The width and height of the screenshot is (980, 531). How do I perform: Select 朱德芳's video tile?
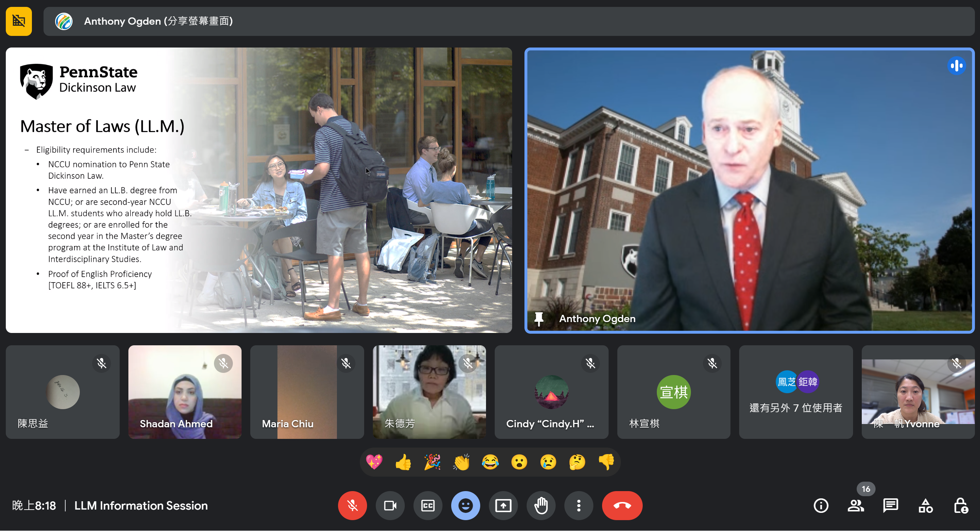pos(429,392)
